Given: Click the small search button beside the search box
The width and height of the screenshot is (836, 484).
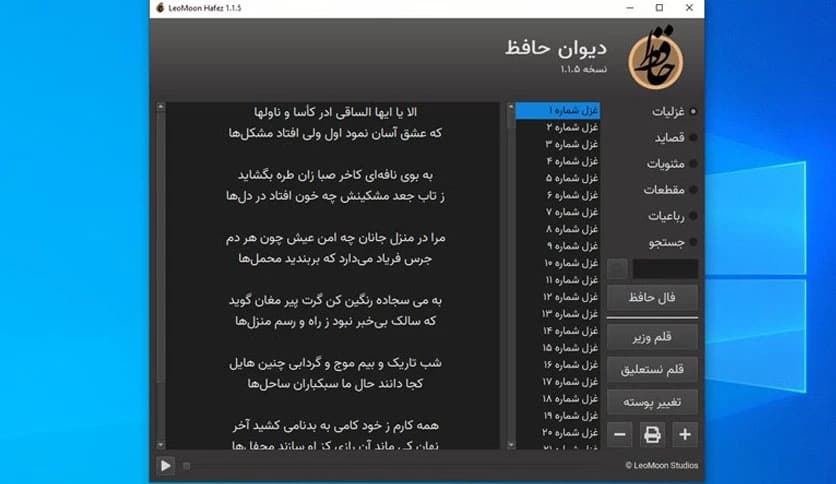Looking at the screenshot, I should (617, 269).
